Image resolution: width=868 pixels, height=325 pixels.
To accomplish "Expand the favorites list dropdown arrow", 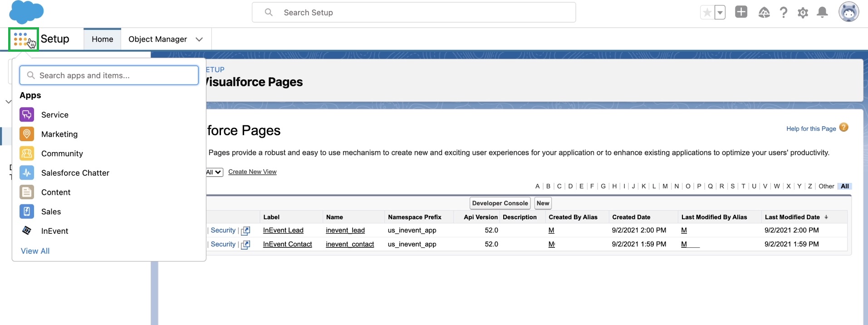I will (x=720, y=13).
